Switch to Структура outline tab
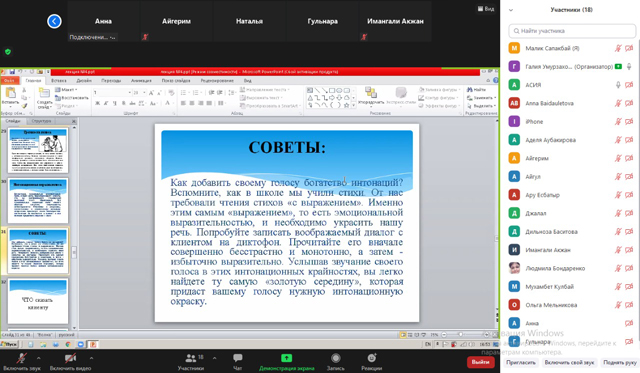Image resolution: width=640 pixels, height=373 pixels. 41,121
